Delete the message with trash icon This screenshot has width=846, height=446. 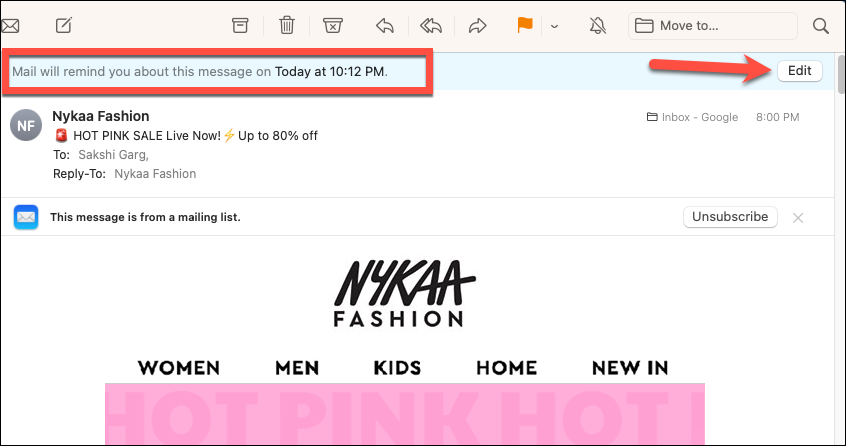click(286, 25)
